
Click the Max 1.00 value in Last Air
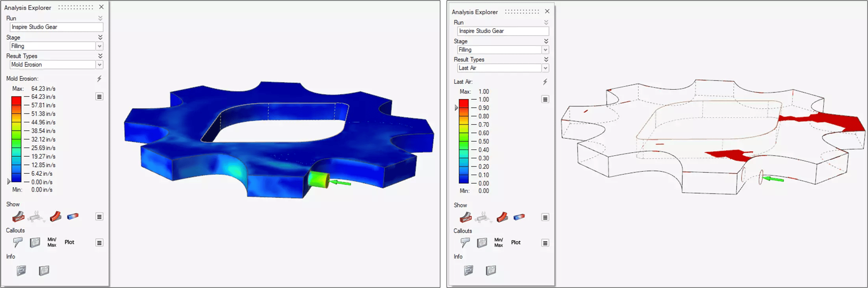pyautogui.click(x=484, y=91)
